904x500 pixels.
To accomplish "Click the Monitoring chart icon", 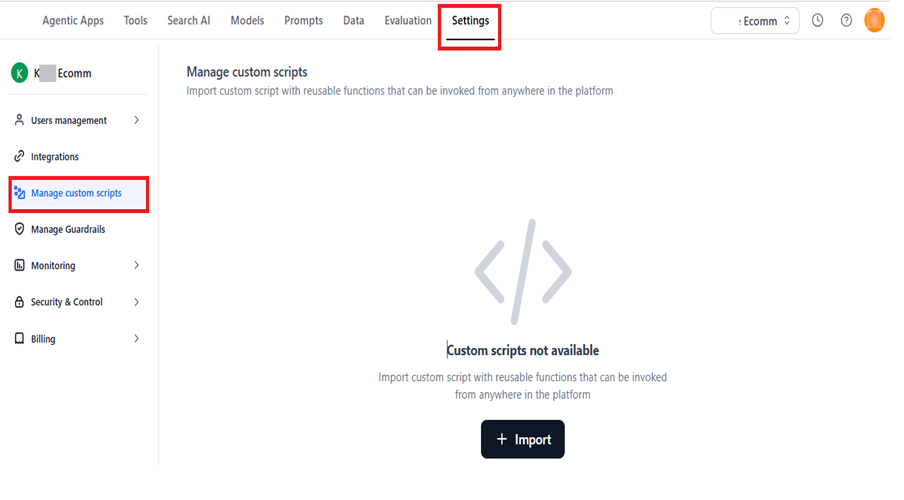I will 19,266.
